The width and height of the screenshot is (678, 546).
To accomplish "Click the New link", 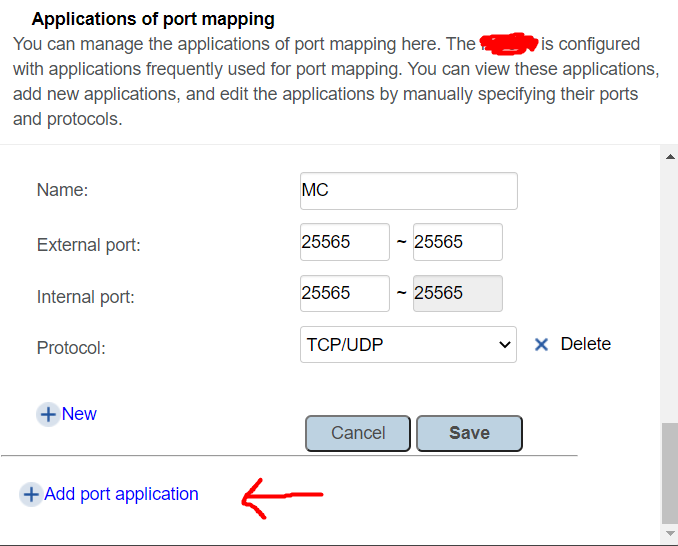I will click(x=79, y=414).
